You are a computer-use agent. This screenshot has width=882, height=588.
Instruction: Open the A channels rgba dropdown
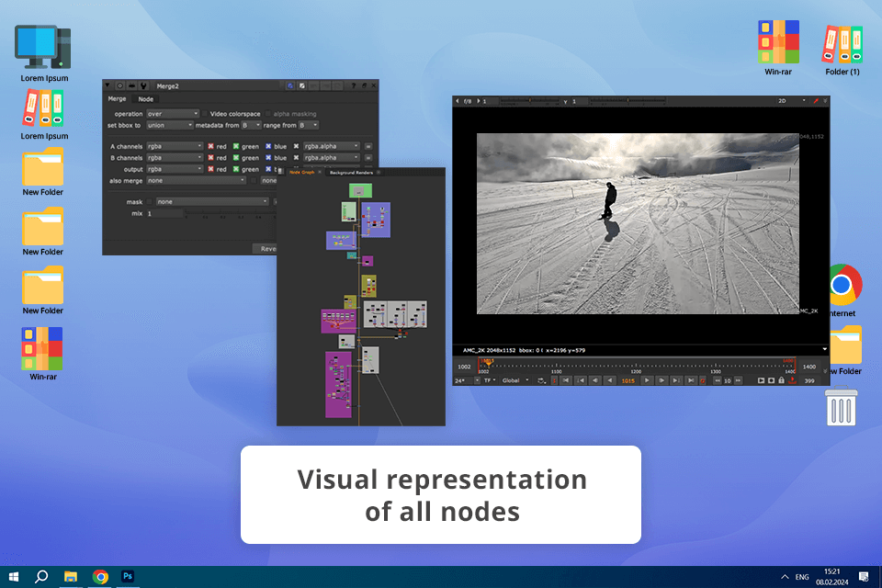coord(175,146)
